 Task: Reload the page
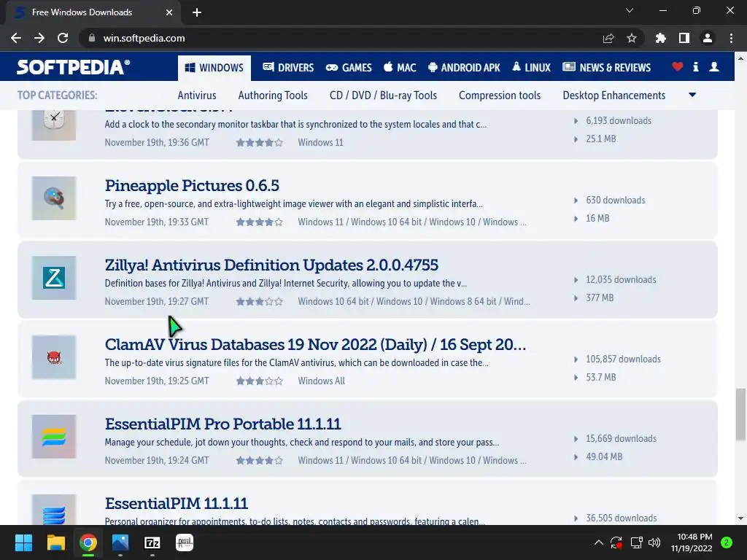[63, 38]
